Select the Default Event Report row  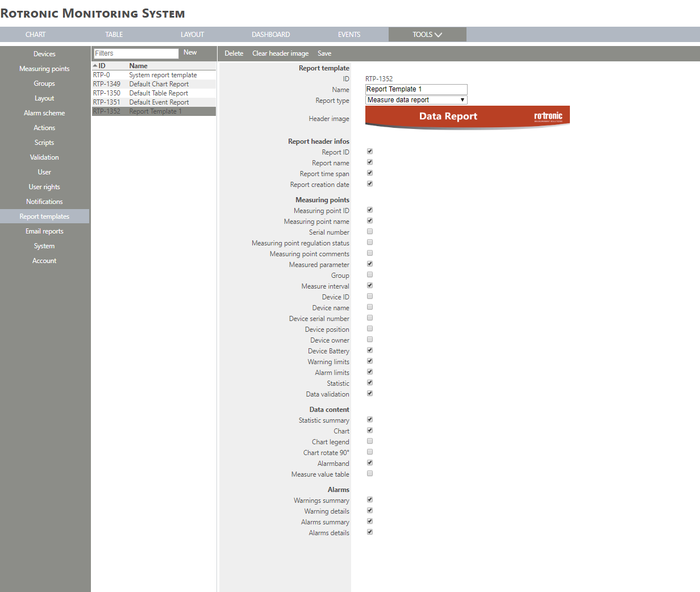[x=154, y=102]
